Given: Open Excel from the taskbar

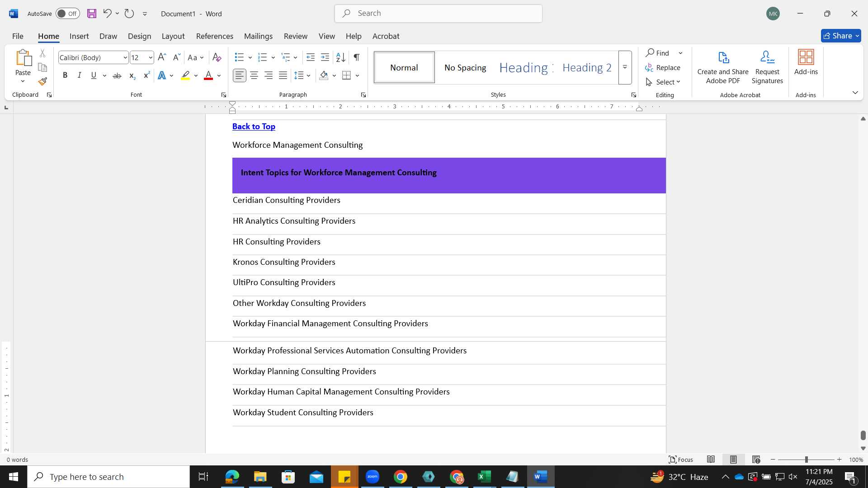Looking at the screenshot, I should (484, 477).
